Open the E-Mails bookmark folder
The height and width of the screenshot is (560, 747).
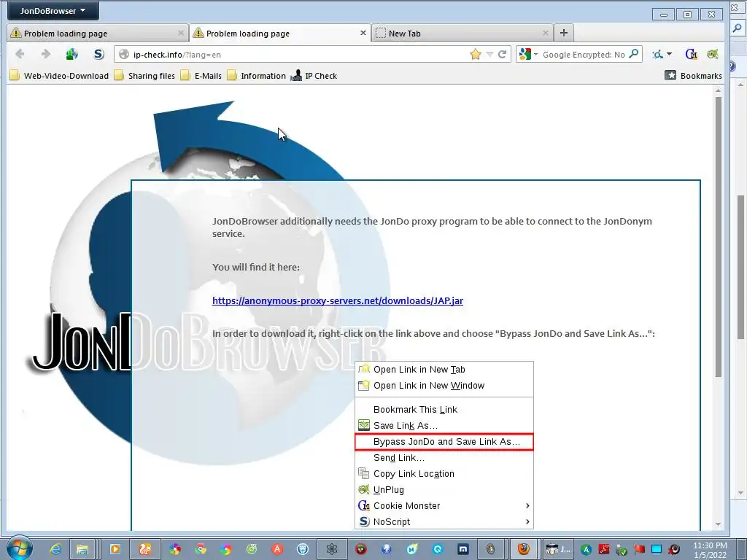201,76
